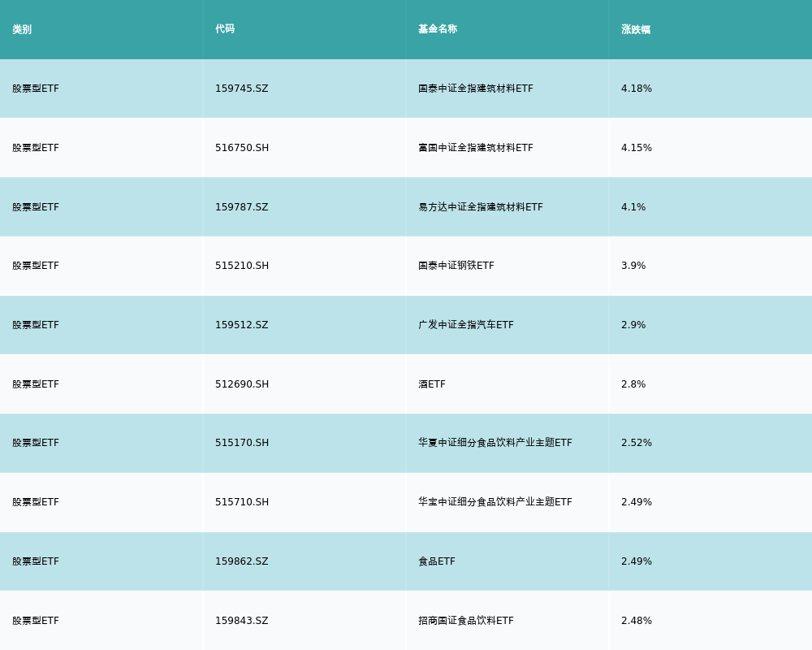Click fund name 国泰中证全指建筑材料ETF

[x=475, y=89]
